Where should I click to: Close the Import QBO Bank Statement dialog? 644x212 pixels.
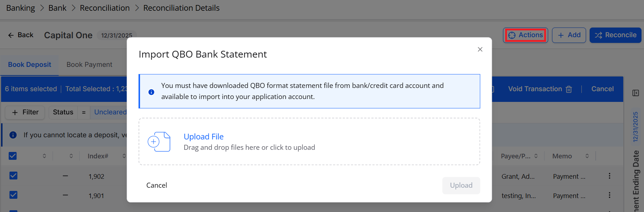[480, 49]
